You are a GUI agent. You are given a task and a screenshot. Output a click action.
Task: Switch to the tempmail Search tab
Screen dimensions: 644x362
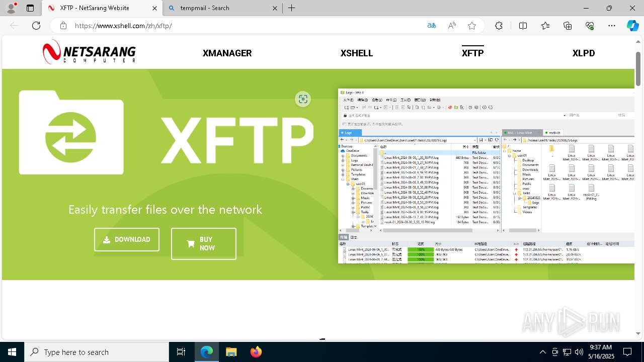(224, 8)
